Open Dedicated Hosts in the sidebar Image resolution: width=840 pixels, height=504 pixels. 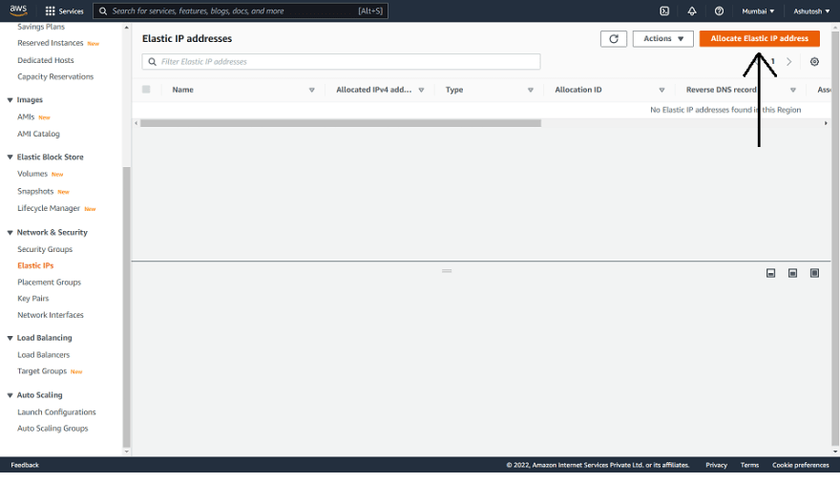coord(46,60)
